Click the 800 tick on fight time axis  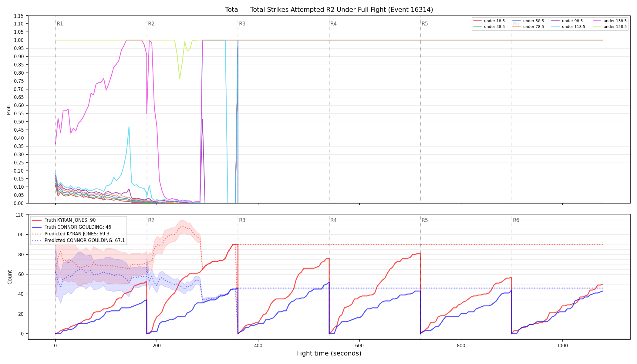461,345
